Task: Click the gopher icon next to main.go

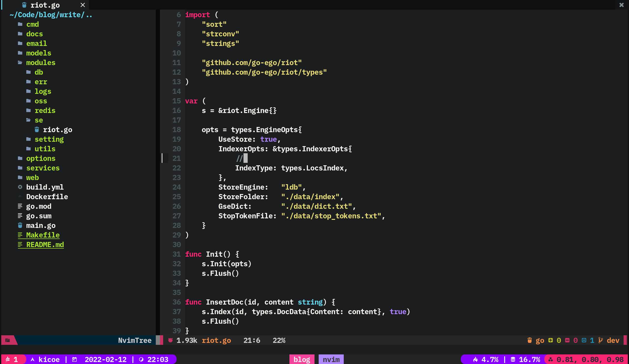Action: pos(20,225)
